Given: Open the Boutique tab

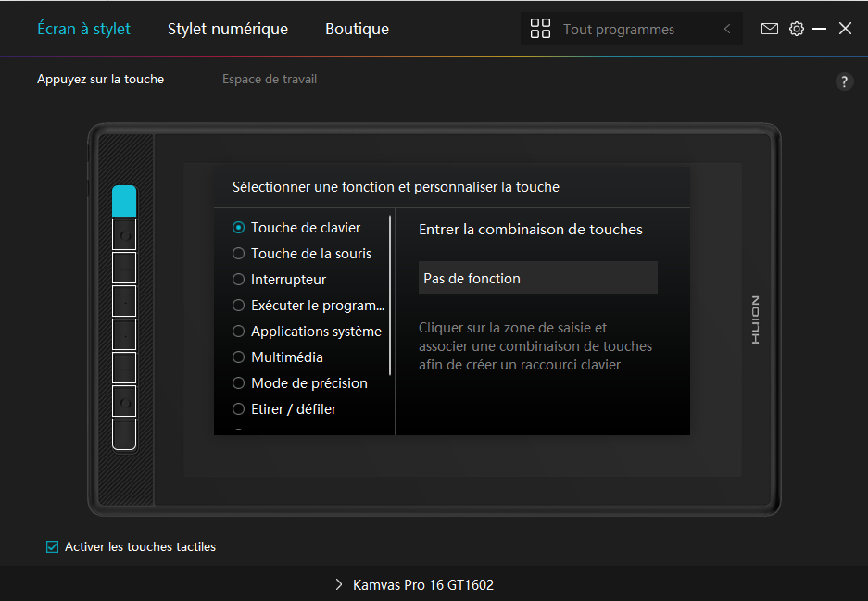Looking at the screenshot, I should click(x=357, y=29).
